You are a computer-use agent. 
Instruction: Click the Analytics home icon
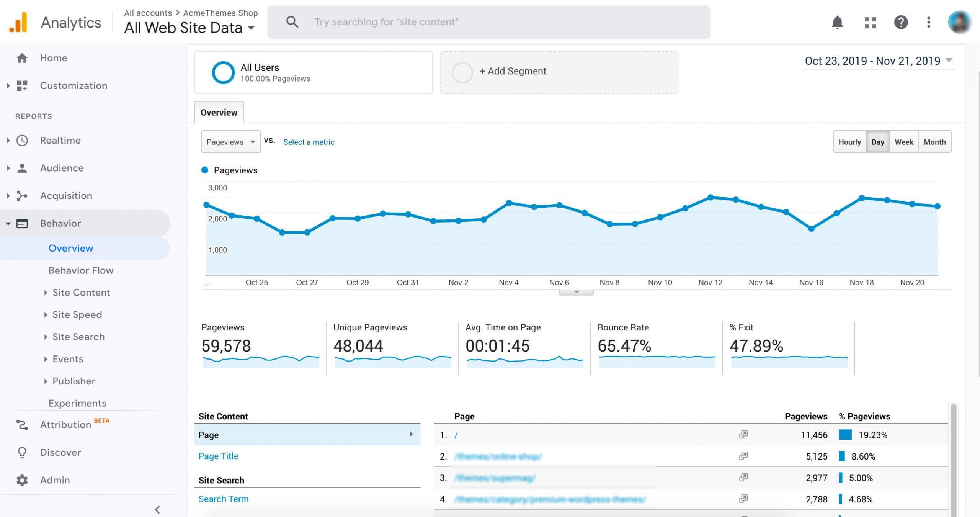(x=17, y=21)
